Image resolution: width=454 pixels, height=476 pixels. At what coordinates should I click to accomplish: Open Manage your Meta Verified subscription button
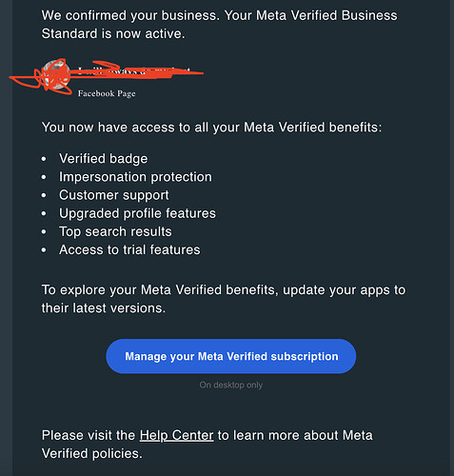point(230,356)
